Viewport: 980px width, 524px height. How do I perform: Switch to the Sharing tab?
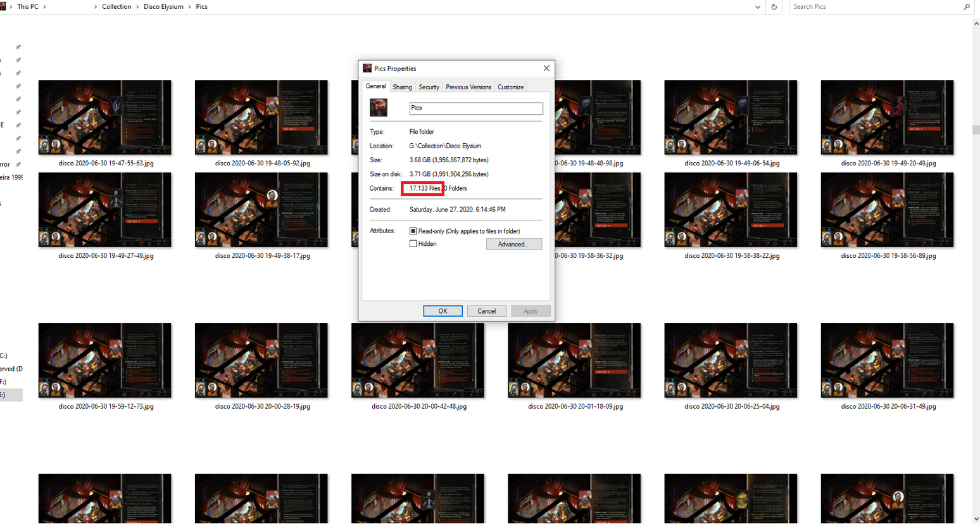pos(402,87)
